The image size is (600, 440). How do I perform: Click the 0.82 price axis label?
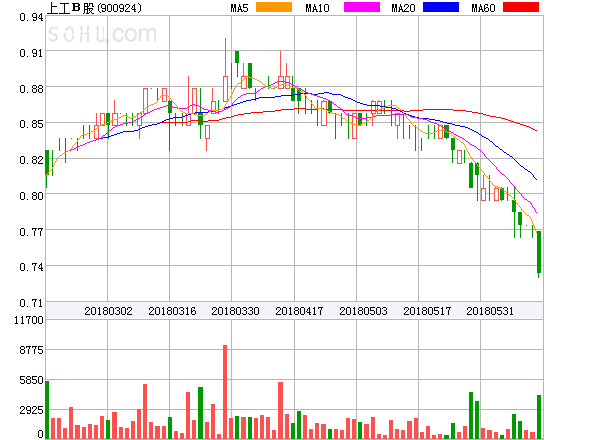click(x=31, y=160)
